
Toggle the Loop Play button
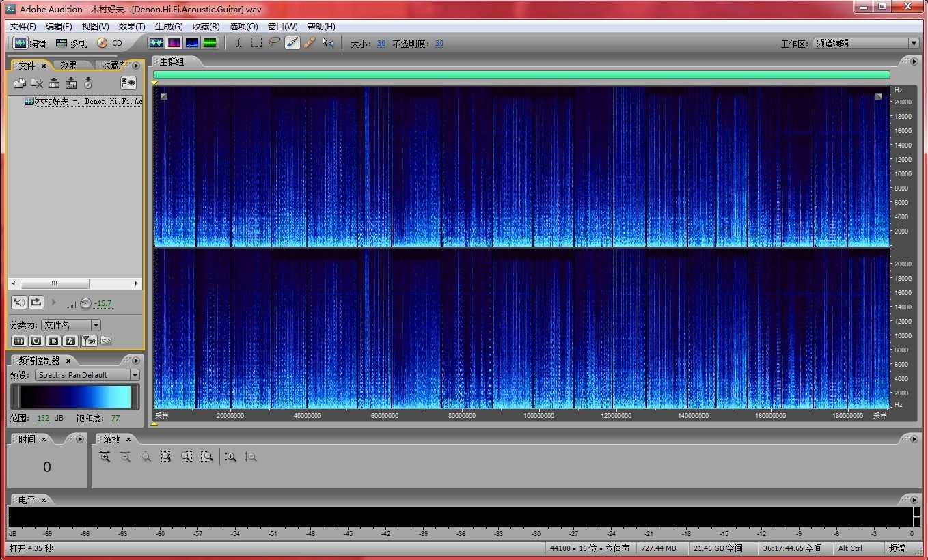tap(36, 302)
